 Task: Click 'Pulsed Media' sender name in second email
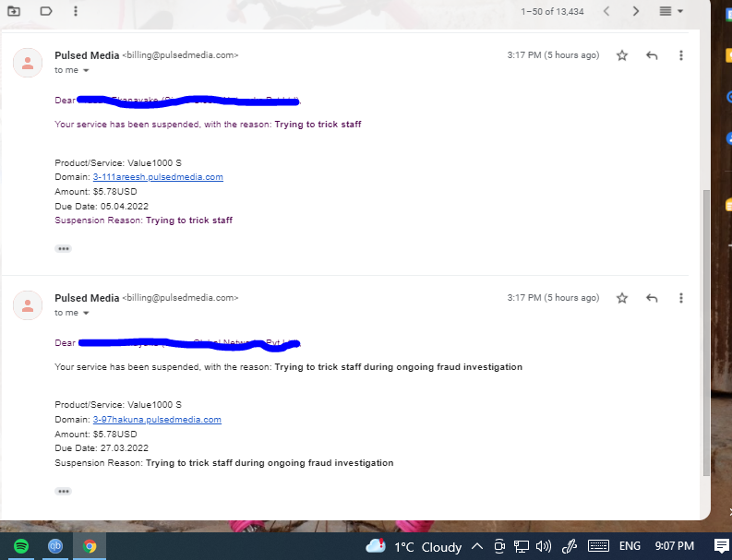87,298
